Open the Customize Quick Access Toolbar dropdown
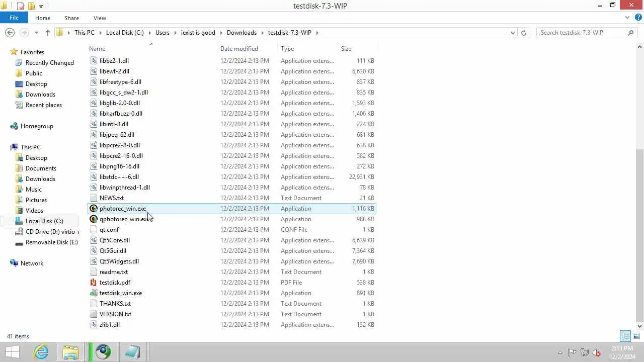 click(41, 7)
